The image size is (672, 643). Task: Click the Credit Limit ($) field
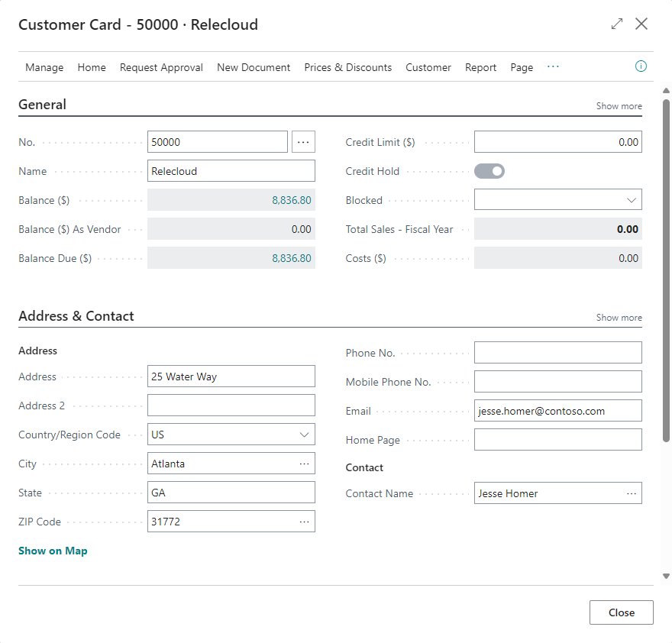[558, 142]
